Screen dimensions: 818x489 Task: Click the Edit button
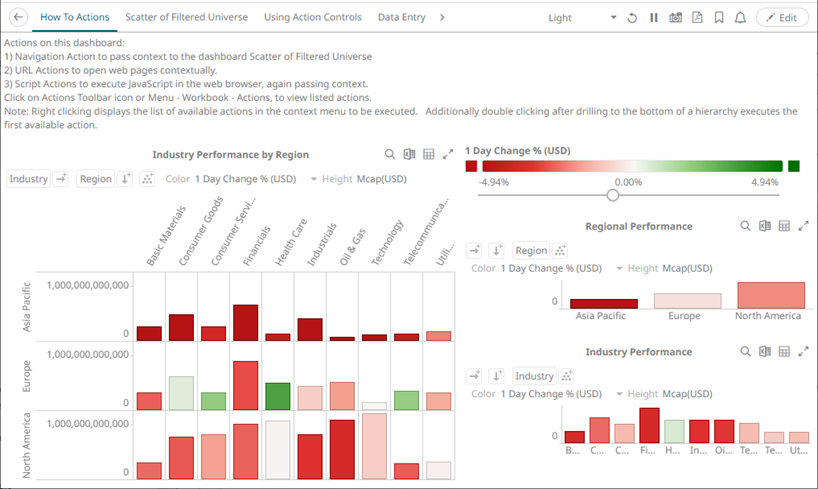(781, 18)
